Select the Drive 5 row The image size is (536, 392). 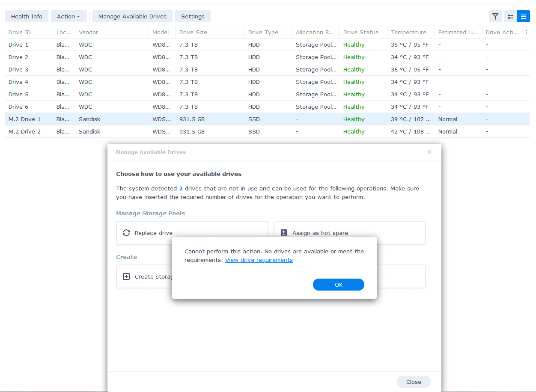pos(268,94)
